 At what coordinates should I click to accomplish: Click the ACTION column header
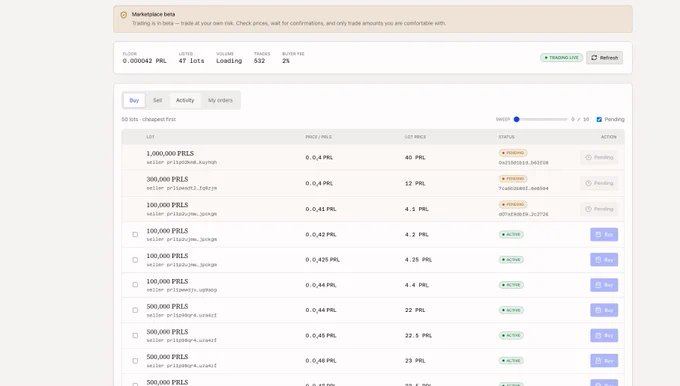608,137
